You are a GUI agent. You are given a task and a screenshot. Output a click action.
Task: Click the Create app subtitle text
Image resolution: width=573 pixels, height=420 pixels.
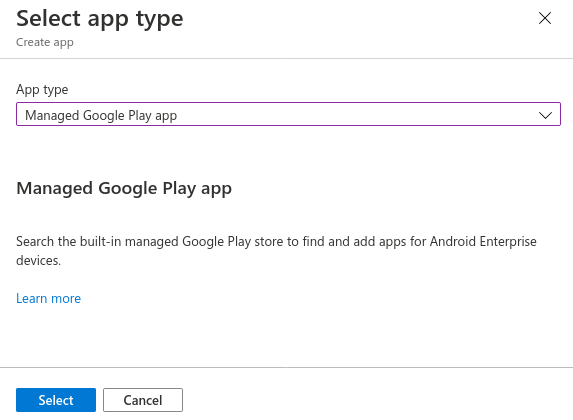click(x=45, y=42)
